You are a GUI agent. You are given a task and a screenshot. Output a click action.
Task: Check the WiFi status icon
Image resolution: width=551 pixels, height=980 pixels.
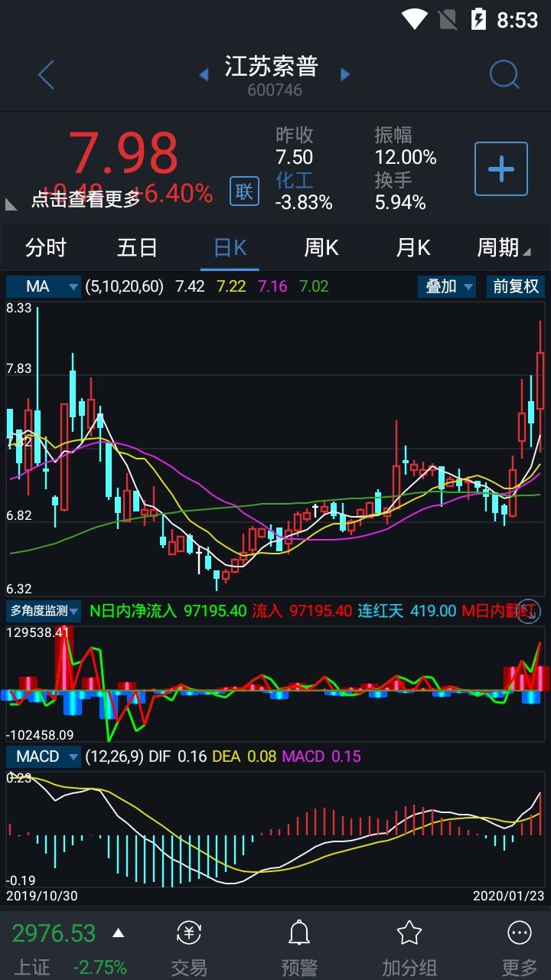(414, 19)
